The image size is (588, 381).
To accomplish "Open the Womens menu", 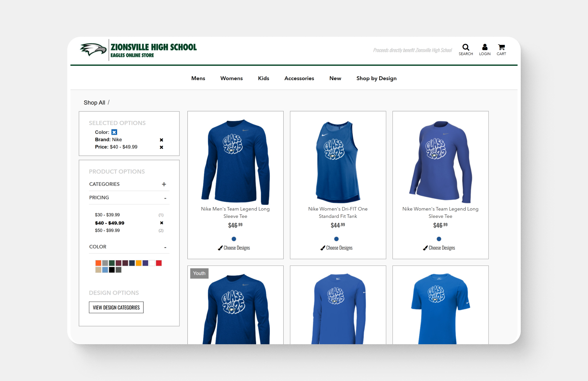I will coord(232,78).
